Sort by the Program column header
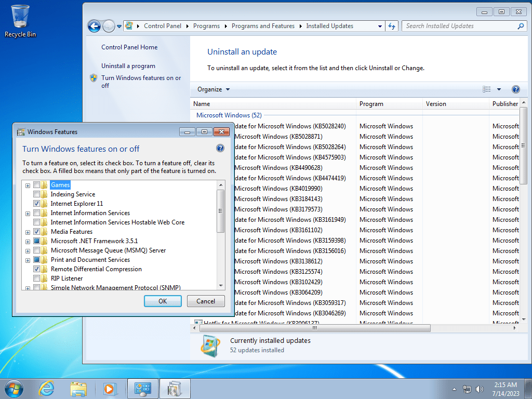This screenshot has width=532, height=399. tap(389, 104)
